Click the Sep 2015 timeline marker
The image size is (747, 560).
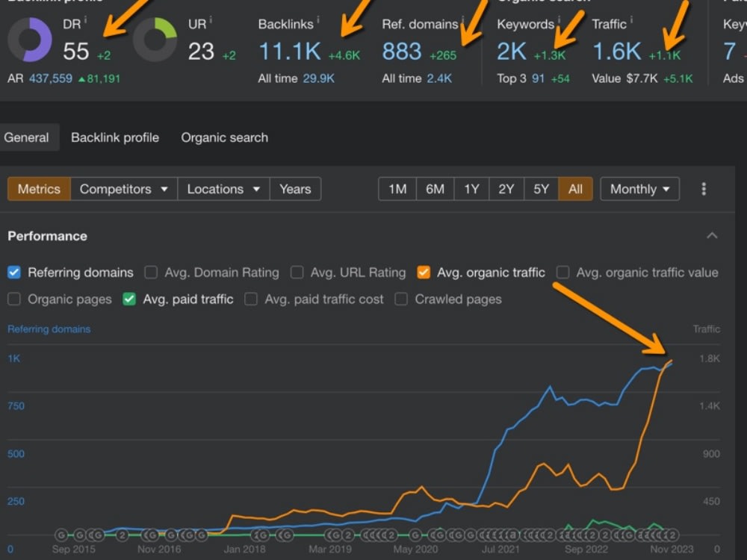coord(61,535)
